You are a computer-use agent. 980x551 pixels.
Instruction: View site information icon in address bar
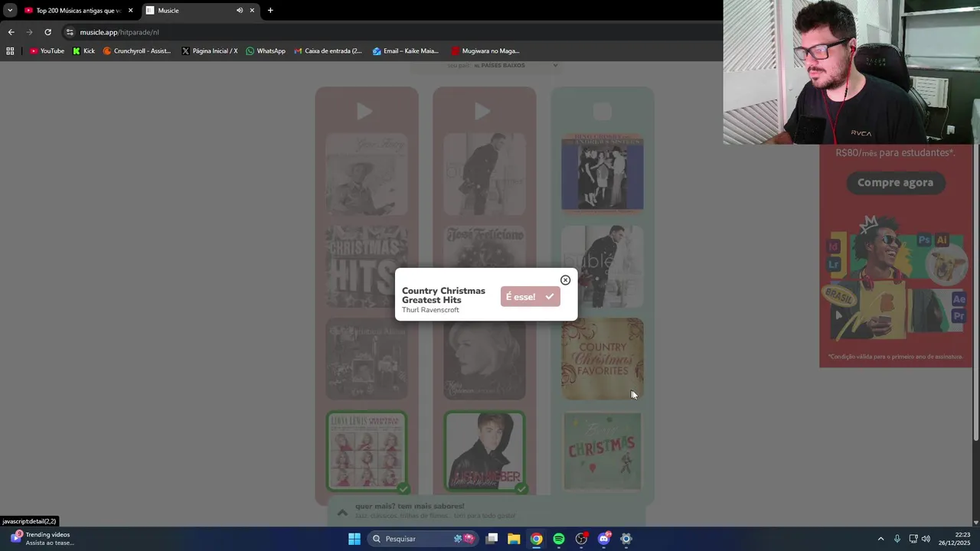pyautogui.click(x=70, y=32)
